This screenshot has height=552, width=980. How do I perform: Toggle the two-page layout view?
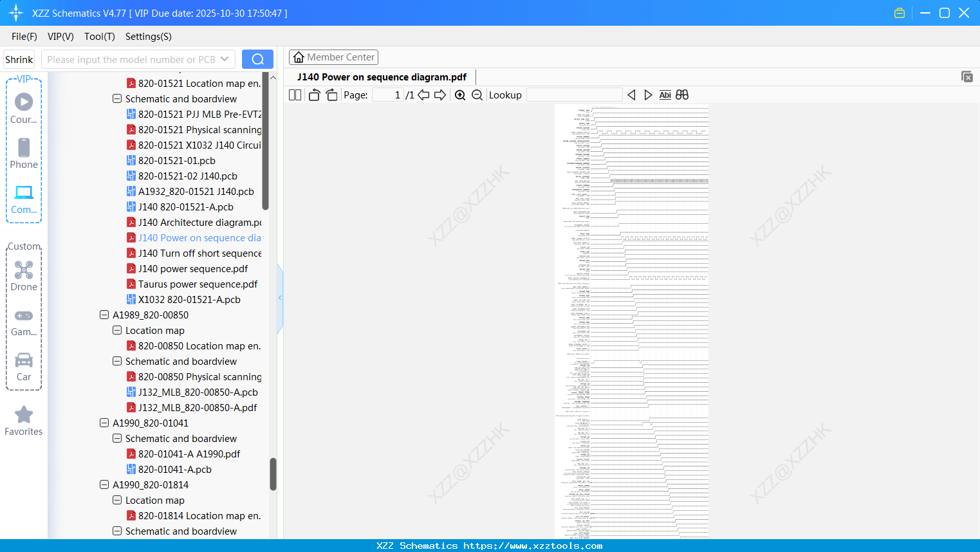coord(295,95)
